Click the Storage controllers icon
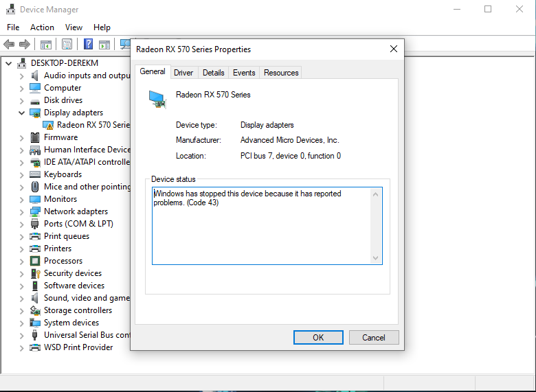Image resolution: width=536 pixels, height=392 pixels. click(35, 310)
